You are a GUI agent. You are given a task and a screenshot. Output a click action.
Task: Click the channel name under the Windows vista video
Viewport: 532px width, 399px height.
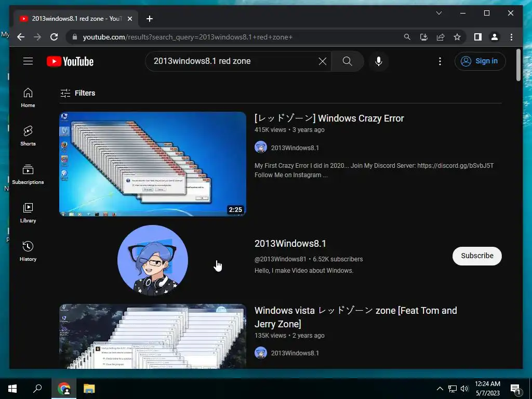point(295,353)
